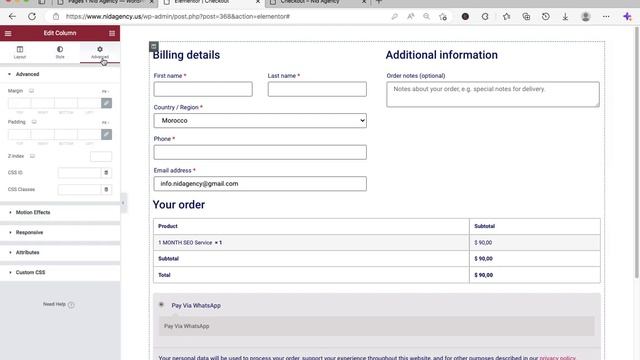Change the Padding unit selector

click(x=105, y=122)
